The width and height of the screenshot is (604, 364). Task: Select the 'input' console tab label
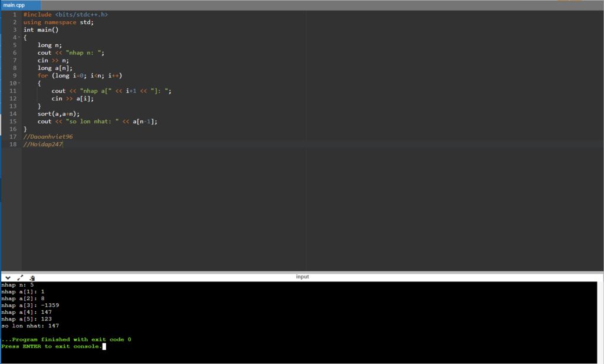pos(303,277)
